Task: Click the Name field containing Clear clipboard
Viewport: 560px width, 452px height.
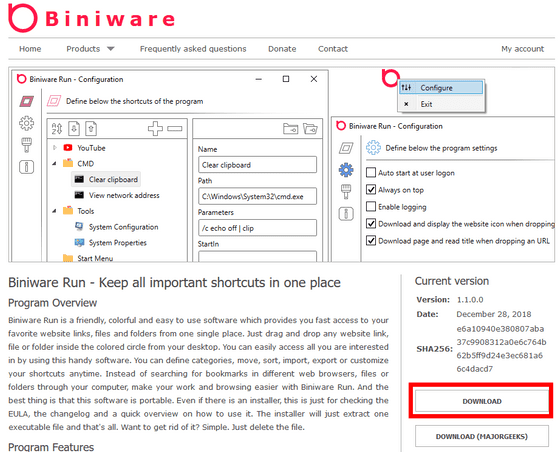Action: 257,165
